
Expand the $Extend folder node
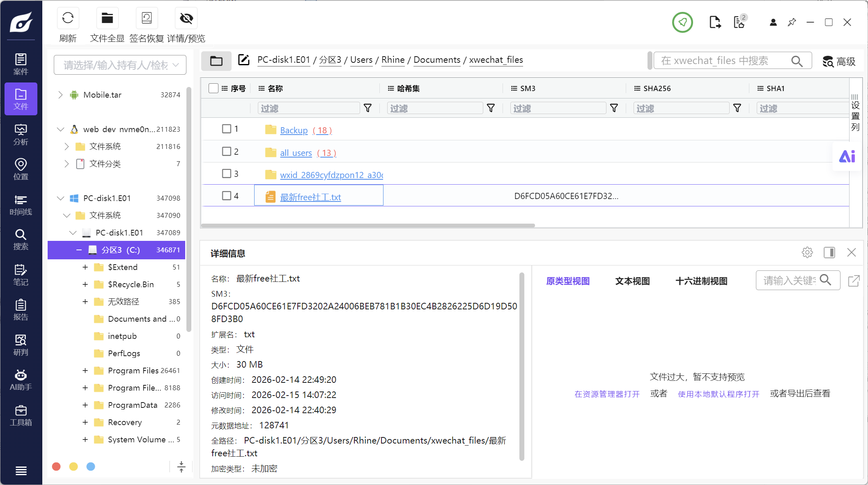[x=85, y=267]
